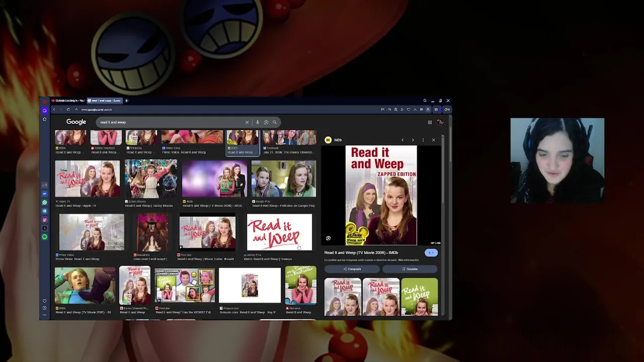Clear the Google search box with the X
The width and height of the screenshot is (644, 362).
tap(247, 122)
